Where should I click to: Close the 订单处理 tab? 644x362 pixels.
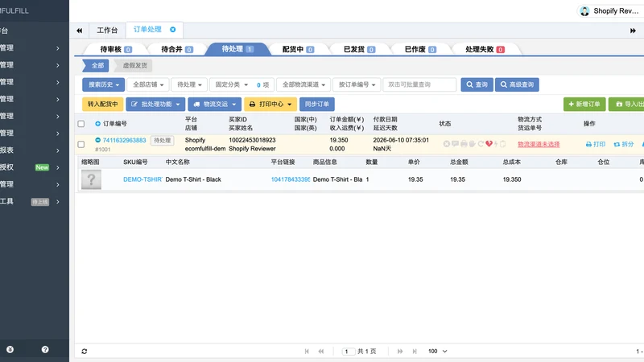tap(173, 30)
